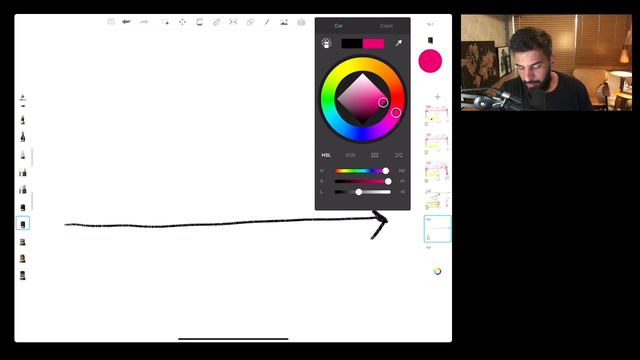Add a new layer with the plus icon
Image resolution: width=640 pixels, height=360 pixels.
[438, 97]
